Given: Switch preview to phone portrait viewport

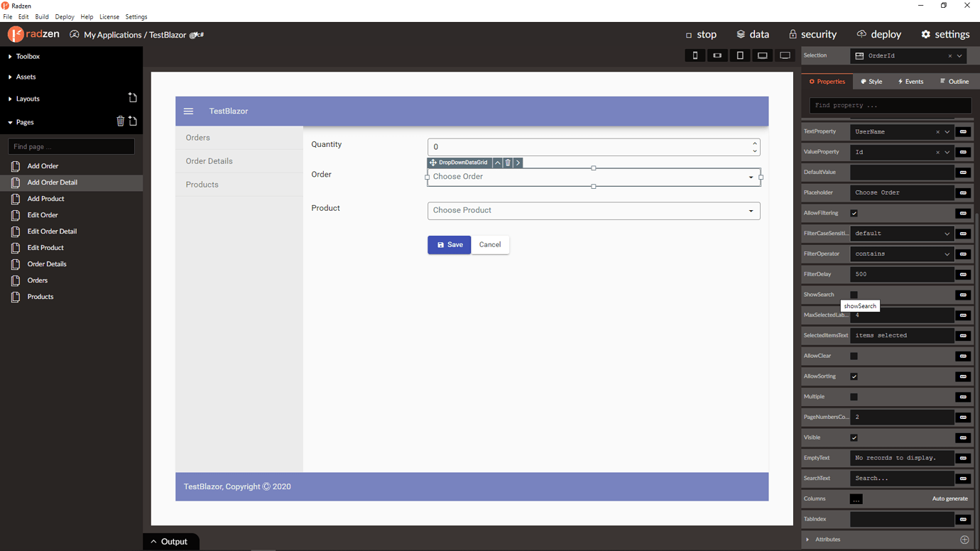Looking at the screenshot, I should [x=695, y=55].
